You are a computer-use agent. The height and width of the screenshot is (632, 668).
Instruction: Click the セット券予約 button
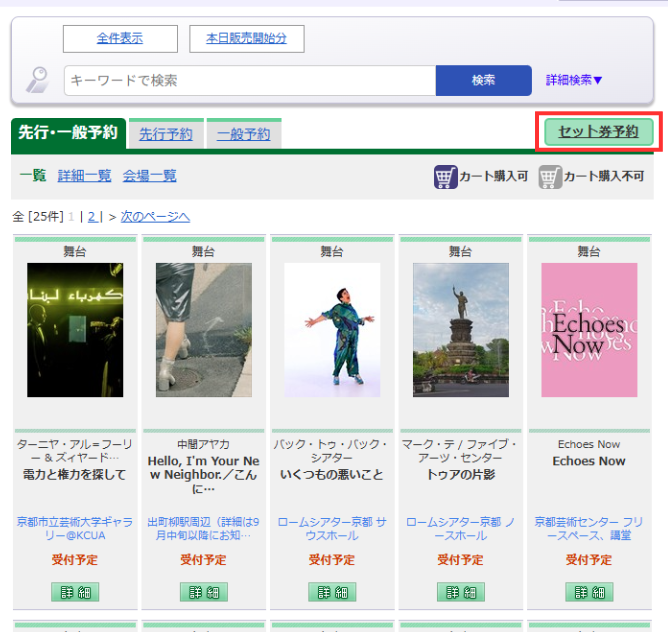(598, 132)
